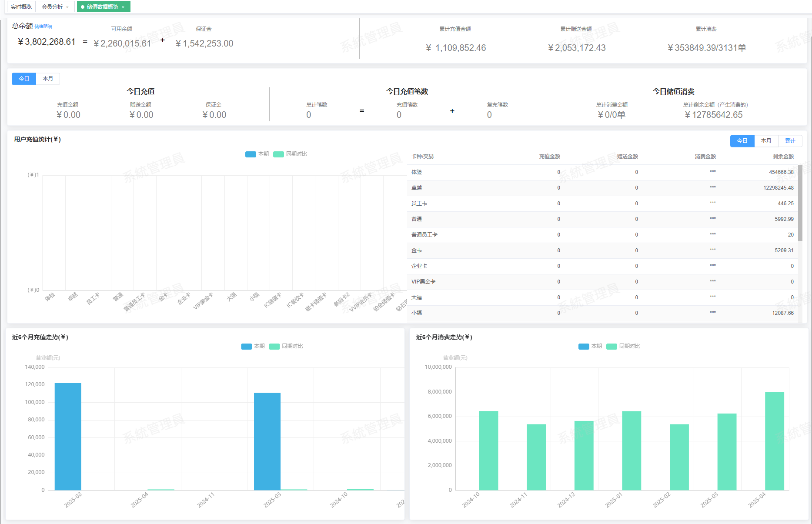Close the 储值数据概览 tab
Image resolution: width=812 pixels, height=524 pixels.
123,7
